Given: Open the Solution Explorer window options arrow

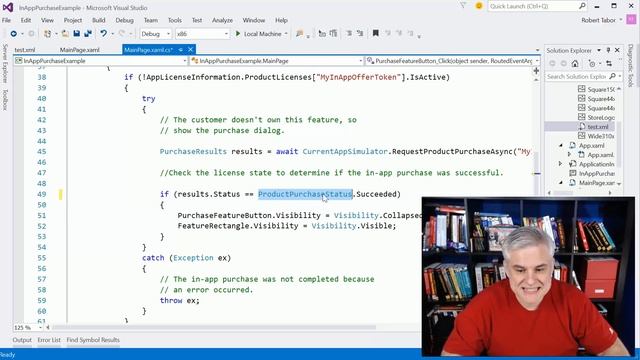Looking at the screenshot, I should click(x=599, y=50).
